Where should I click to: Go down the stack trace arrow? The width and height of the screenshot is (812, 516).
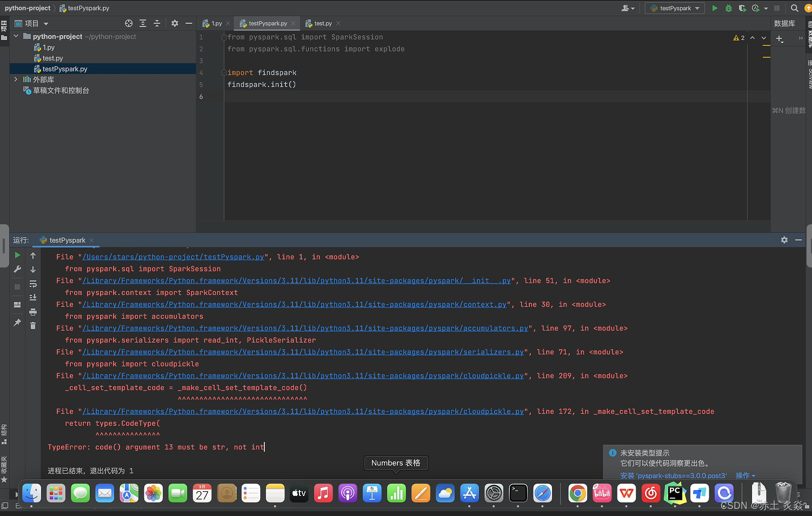click(33, 269)
